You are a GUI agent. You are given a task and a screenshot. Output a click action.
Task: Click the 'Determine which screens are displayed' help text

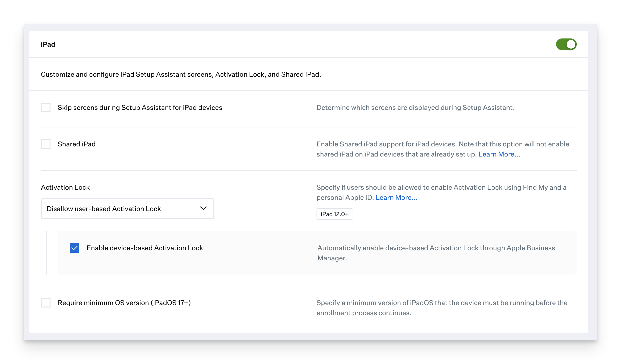tap(415, 108)
